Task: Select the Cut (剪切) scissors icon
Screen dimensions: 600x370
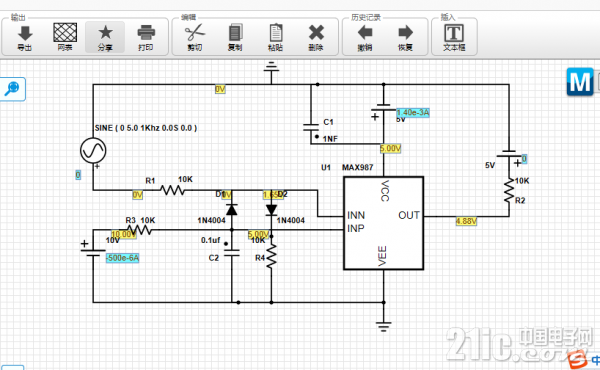Action: coord(195,33)
